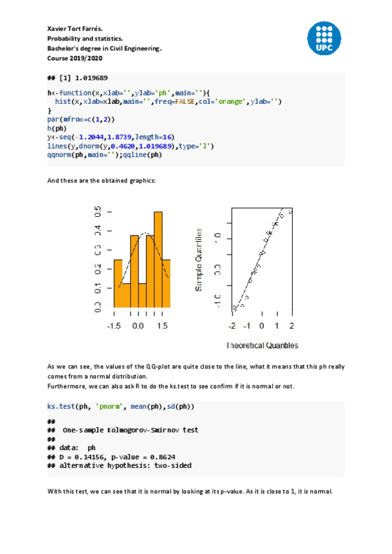Click the normal Q-Q plot graphic
Image resolution: width=392 pixels, height=554 pixels.
261,261
